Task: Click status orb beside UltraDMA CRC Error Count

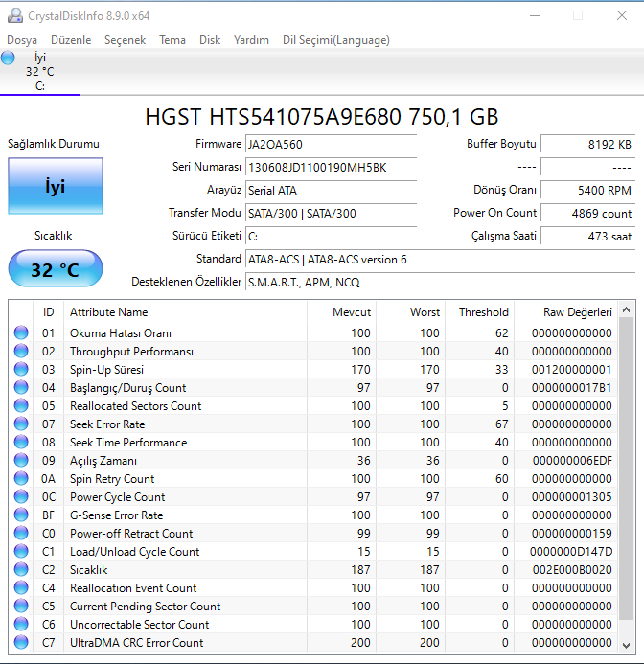Action: (21, 643)
